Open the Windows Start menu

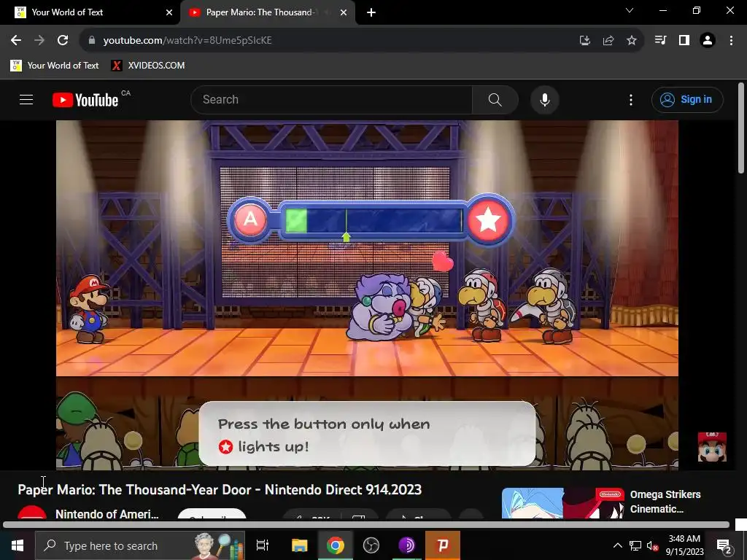[18, 545]
